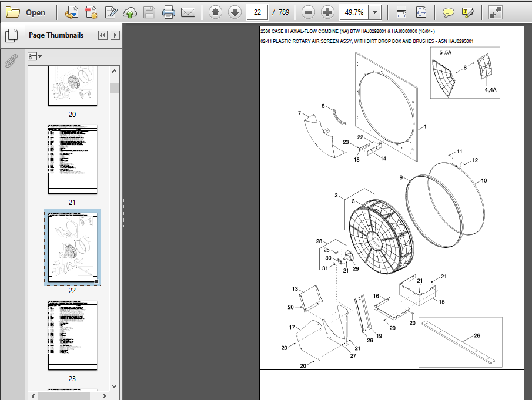Collapse the thumbnails panel double-arrow button
This screenshot has height=400, width=532.
(x=102, y=35)
